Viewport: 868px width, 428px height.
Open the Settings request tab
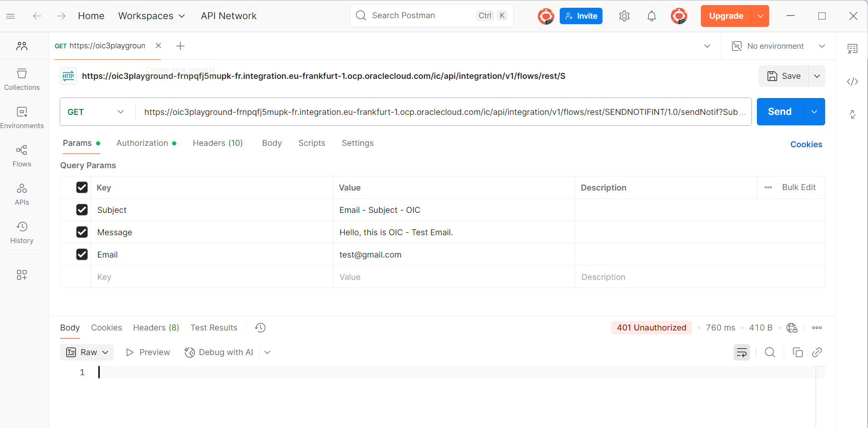[357, 143]
